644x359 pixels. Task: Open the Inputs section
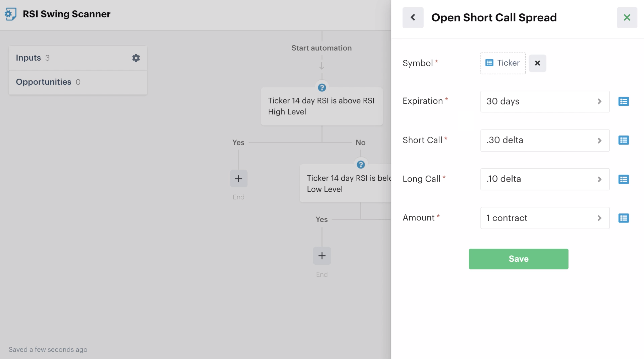(78, 58)
